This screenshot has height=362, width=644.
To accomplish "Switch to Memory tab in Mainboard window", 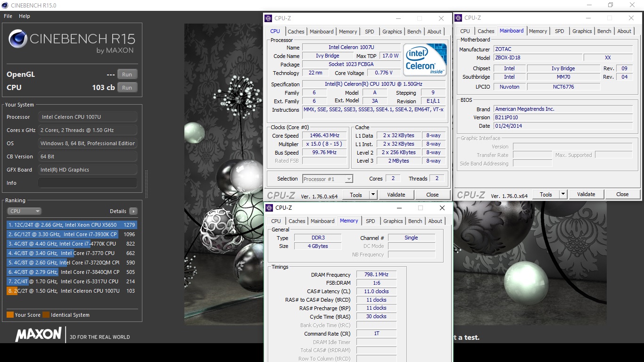I will (x=538, y=31).
